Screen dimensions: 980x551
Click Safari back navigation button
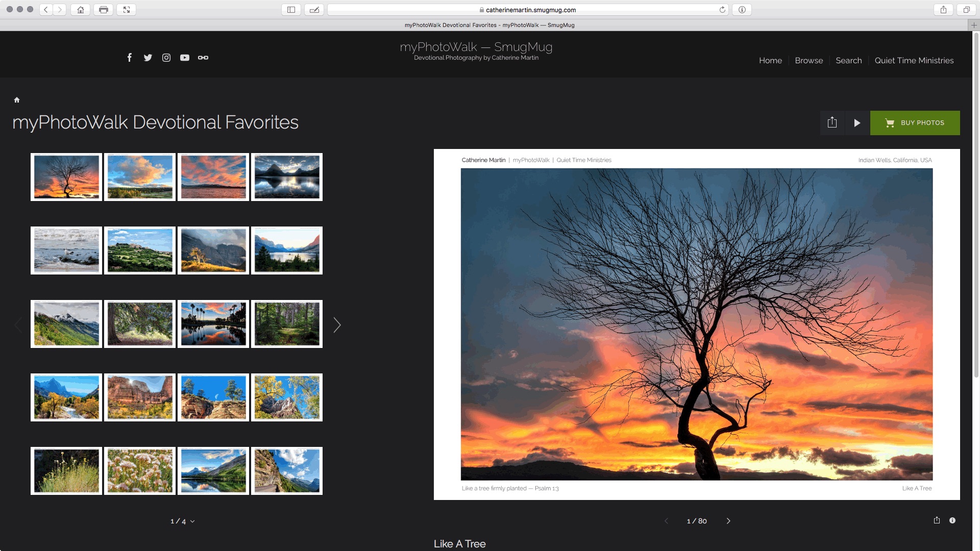point(46,10)
